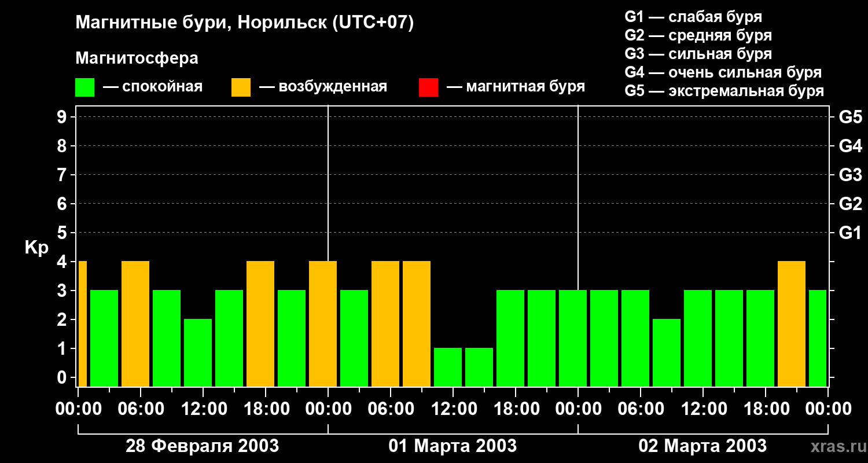Viewport: 868px width, 463px height.
Task: Click the narrow green bar at the chart's end
Action: pos(818,338)
